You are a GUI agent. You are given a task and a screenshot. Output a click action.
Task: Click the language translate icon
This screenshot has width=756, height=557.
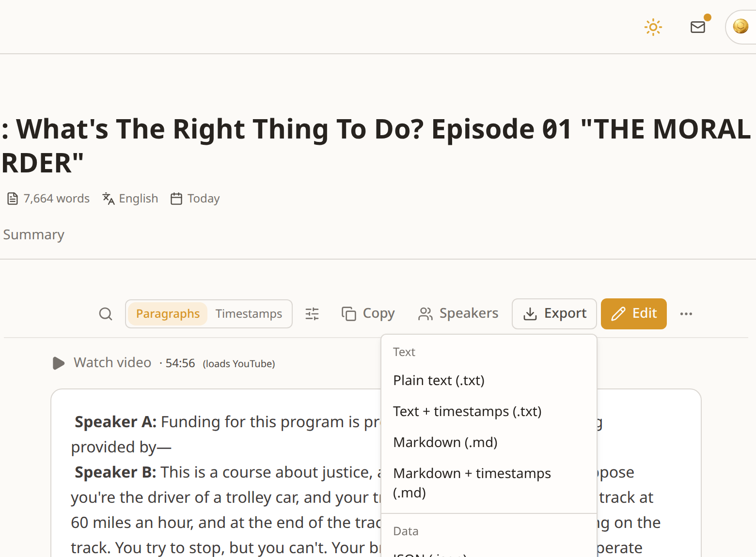coord(109,199)
